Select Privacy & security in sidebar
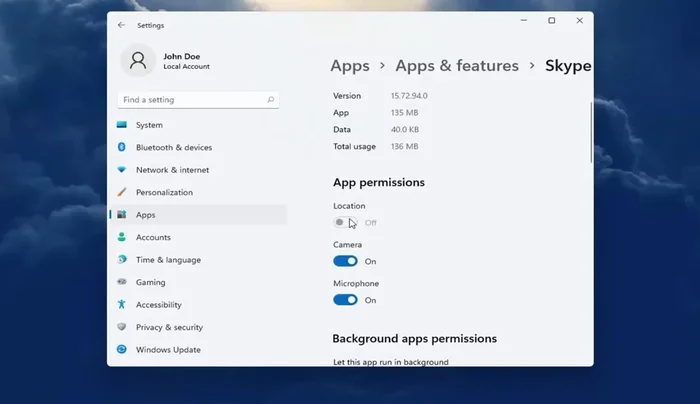700x404 pixels. click(169, 327)
